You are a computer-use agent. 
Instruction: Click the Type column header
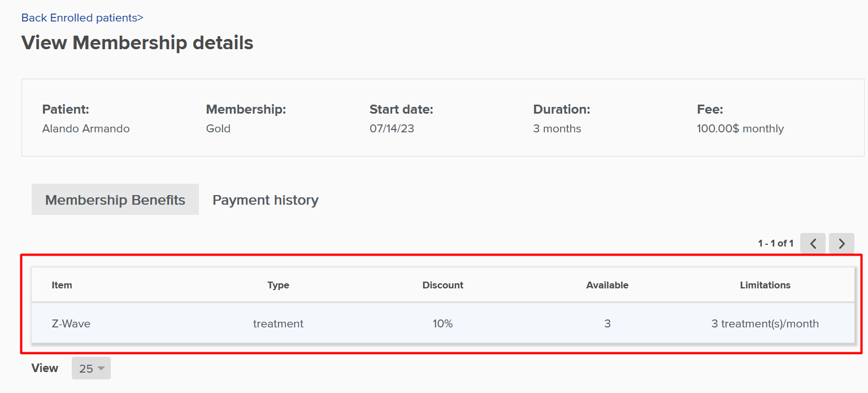point(278,285)
